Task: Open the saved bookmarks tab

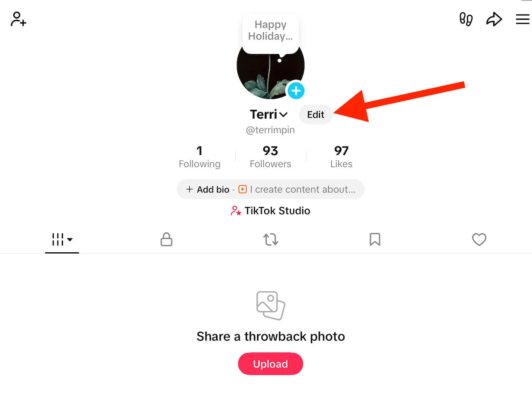Action: pos(375,240)
